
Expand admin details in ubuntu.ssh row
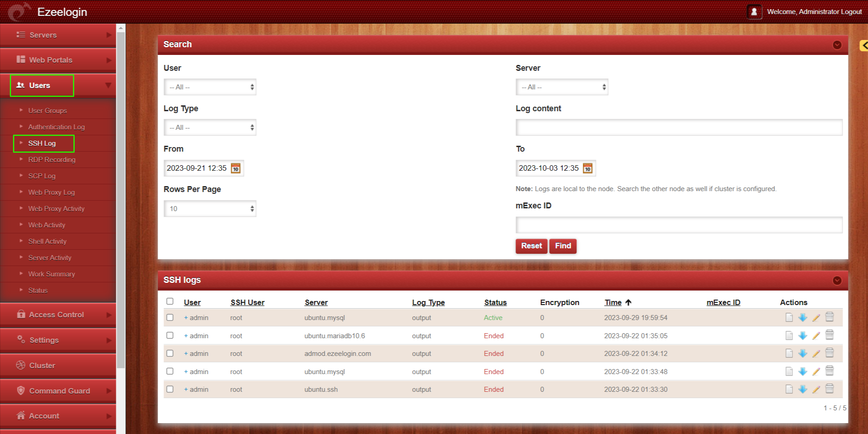[x=186, y=390]
